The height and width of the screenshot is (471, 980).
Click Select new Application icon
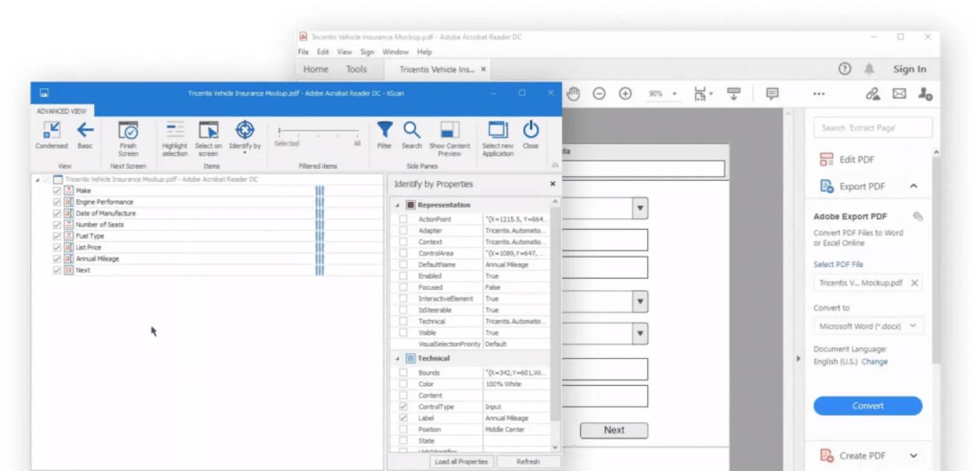[497, 130]
